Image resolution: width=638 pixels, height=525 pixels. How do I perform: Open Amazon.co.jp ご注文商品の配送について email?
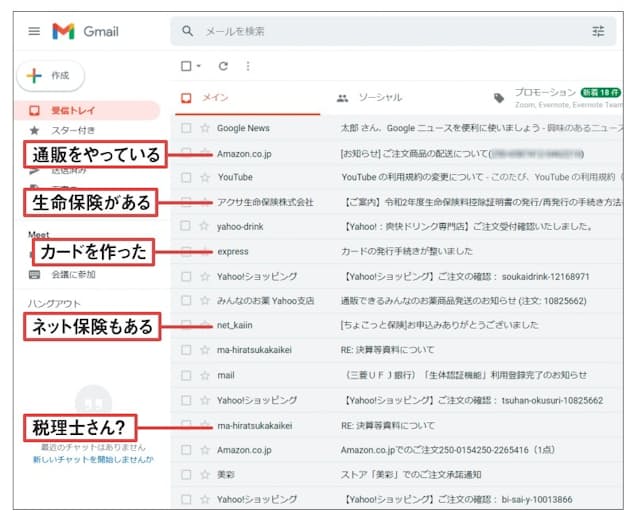(397, 154)
